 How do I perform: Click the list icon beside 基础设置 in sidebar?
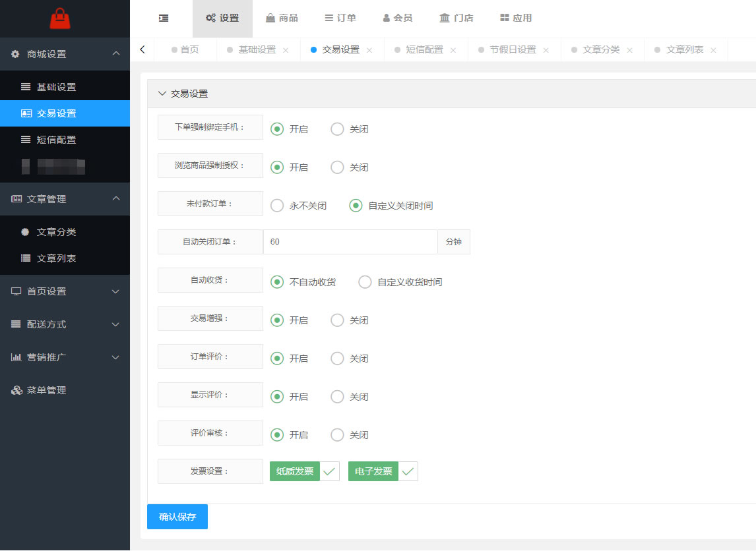click(x=26, y=87)
